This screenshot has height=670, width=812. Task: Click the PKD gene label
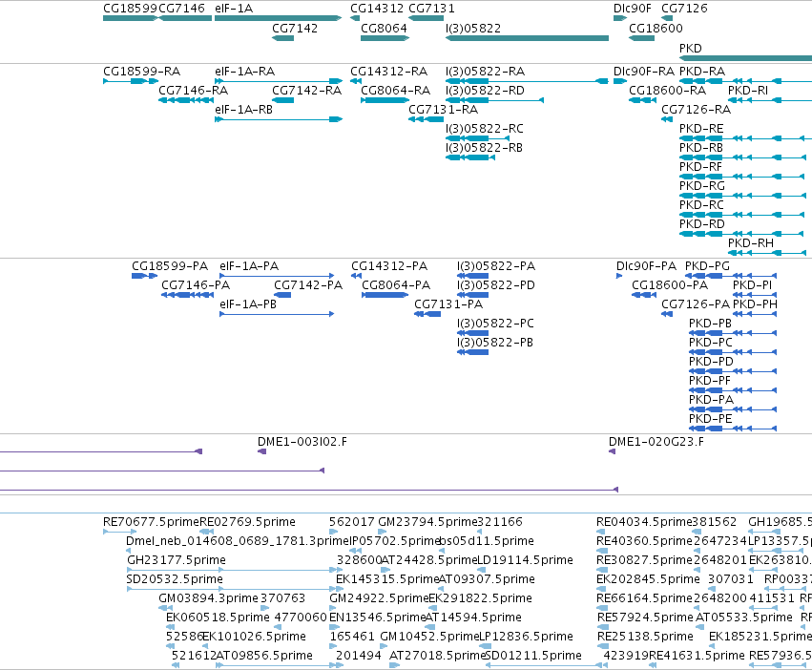(690, 49)
